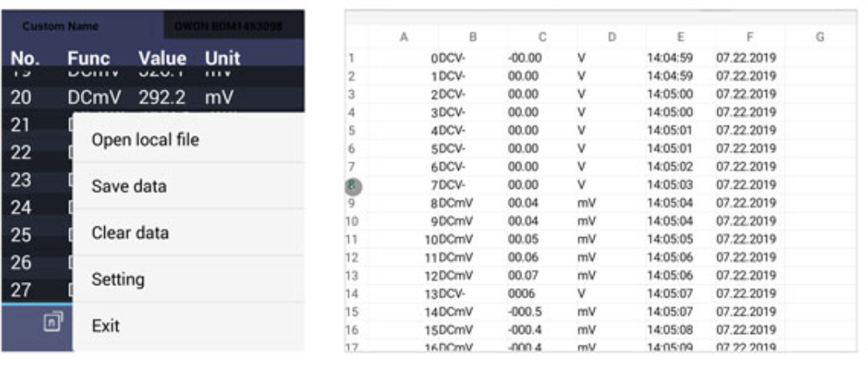The image size is (868, 369).
Task: Choose Save data menu entry
Action: tap(129, 187)
